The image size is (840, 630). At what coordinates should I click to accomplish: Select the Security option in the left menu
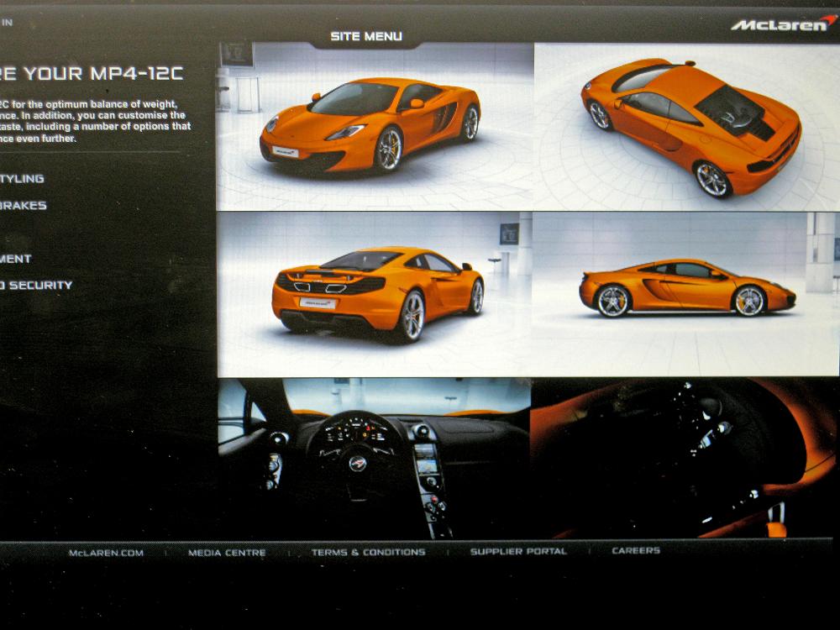[x=36, y=286]
